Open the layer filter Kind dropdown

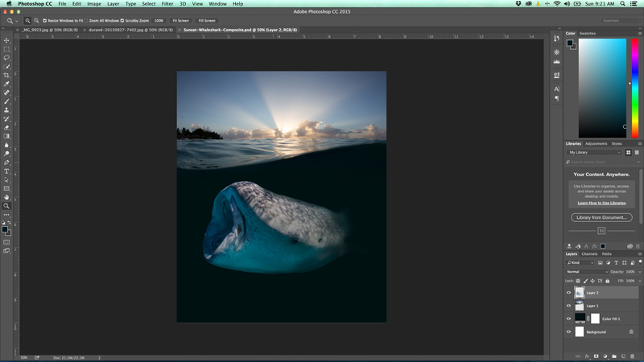580,262
